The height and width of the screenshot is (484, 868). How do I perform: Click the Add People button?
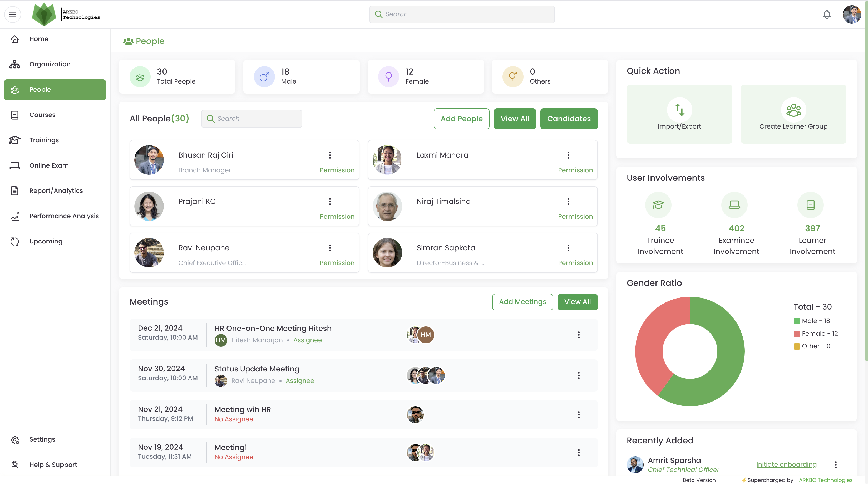(x=461, y=119)
